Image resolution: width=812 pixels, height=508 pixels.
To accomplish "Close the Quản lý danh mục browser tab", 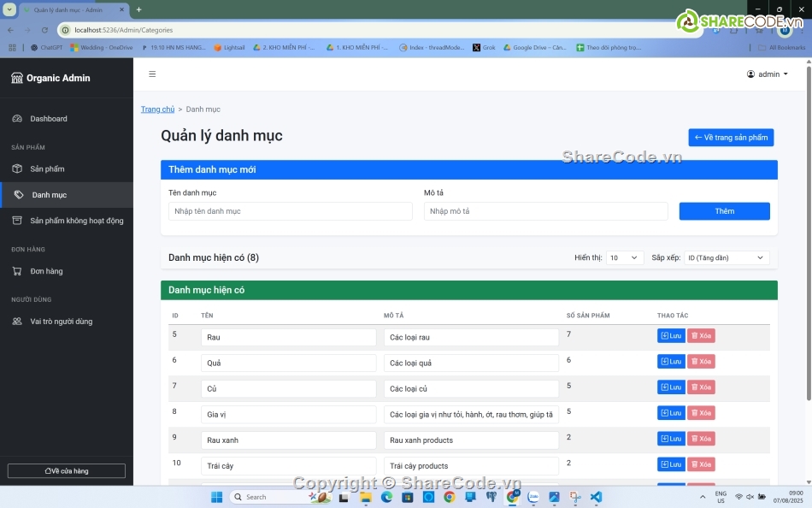I will point(121,9).
